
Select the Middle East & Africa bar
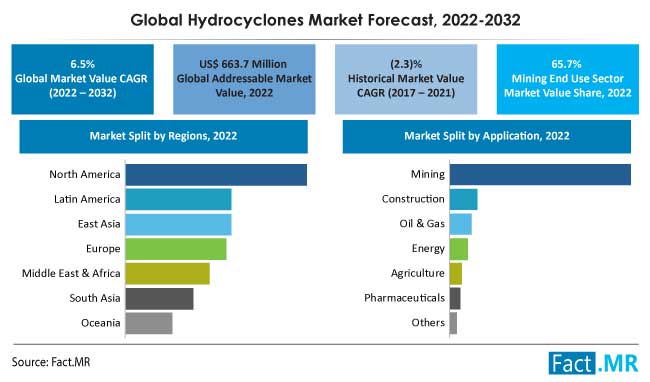(167, 273)
